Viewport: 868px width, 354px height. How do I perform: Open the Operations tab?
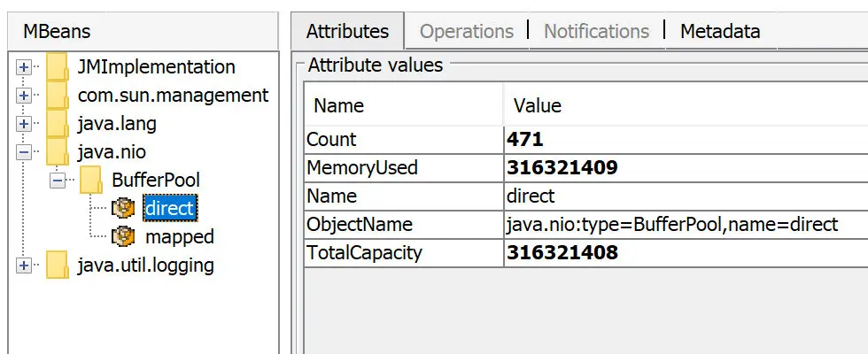[x=467, y=31]
